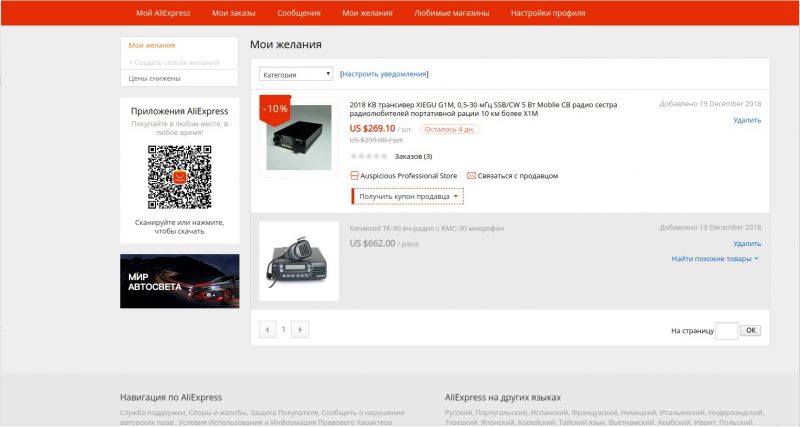
Task: Delete the XIEGU G1M item with Удалить
Action: (x=747, y=120)
